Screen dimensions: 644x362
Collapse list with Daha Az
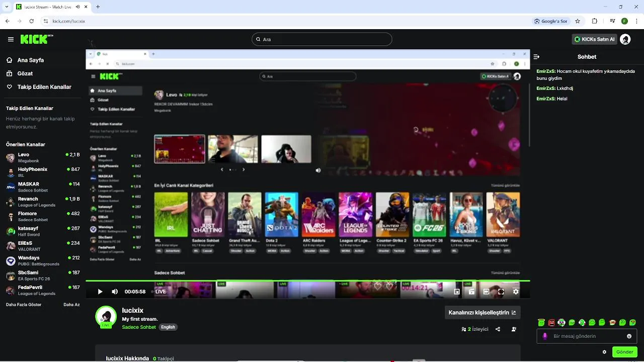71,305
